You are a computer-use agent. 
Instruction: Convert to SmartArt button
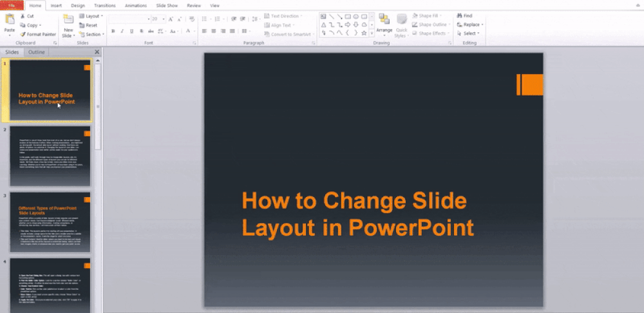click(x=290, y=35)
